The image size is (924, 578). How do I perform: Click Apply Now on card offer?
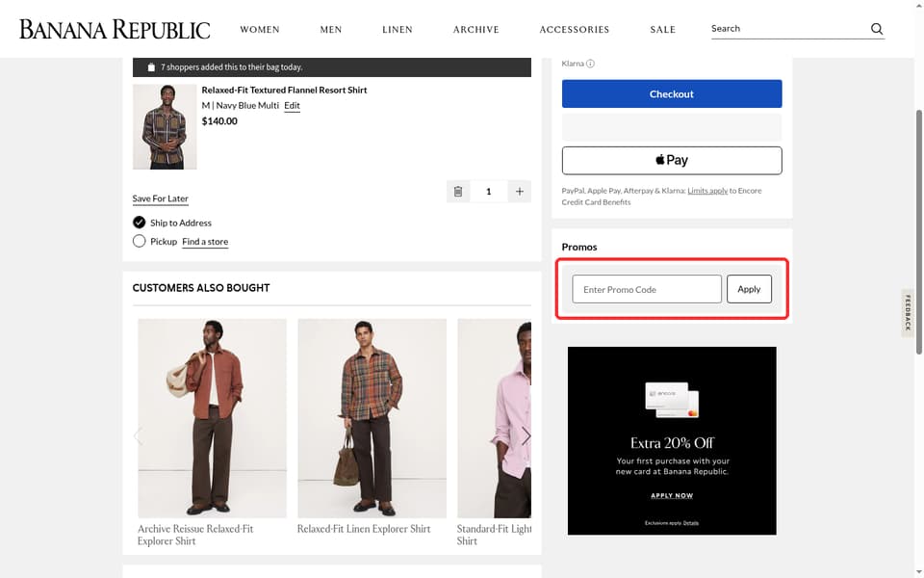[672, 495]
